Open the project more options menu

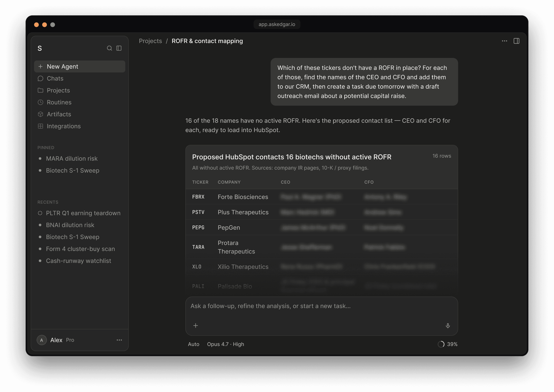504,41
